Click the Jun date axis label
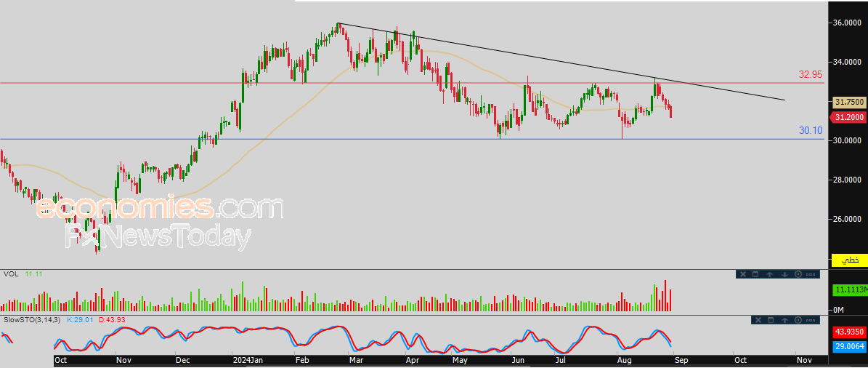Screen dimensions: 868x368 pyautogui.click(x=518, y=360)
